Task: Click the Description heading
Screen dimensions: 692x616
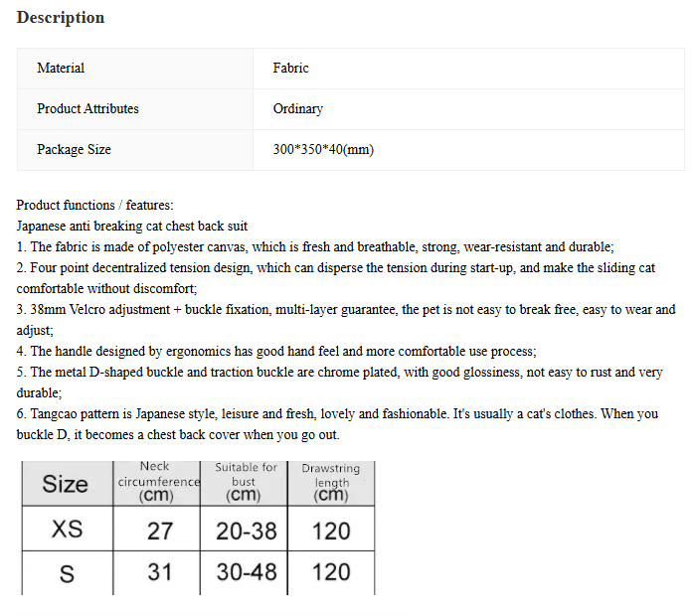Action: coord(61,18)
